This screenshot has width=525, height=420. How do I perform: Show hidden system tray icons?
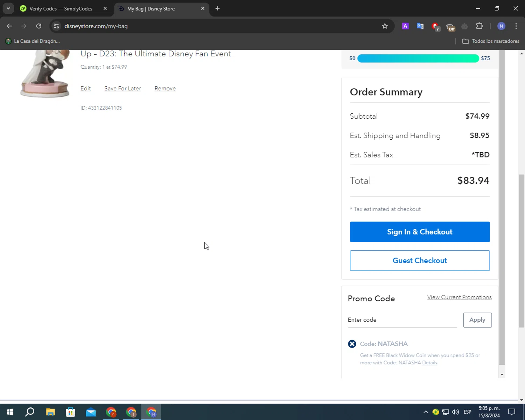[x=426, y=412]
